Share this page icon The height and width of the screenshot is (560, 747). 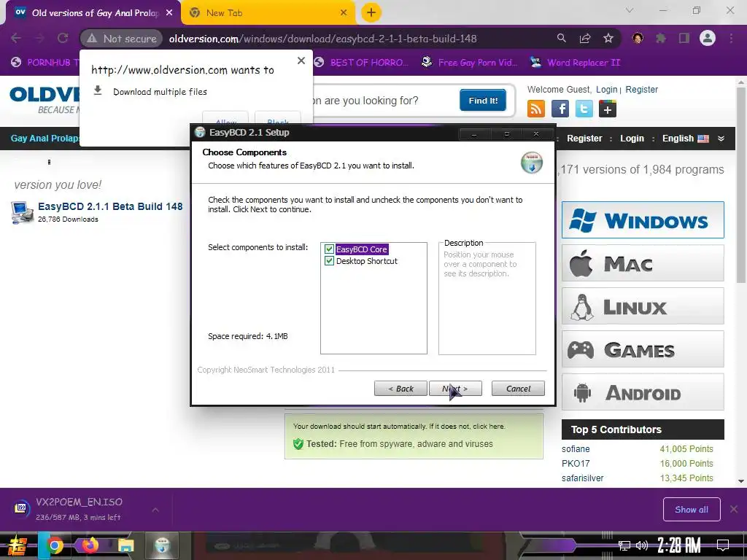585,38
